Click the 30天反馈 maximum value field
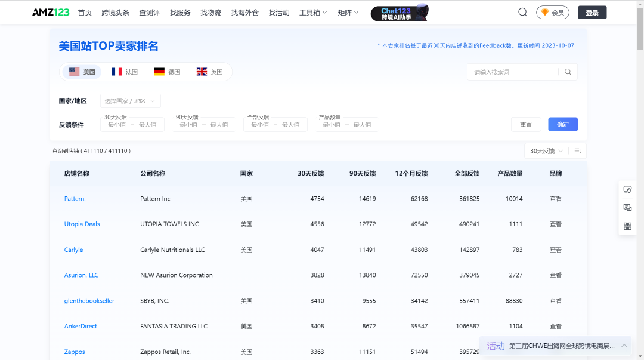Viewport: 644px width, 360px height. pyautogui.click(x=147, y=125)
